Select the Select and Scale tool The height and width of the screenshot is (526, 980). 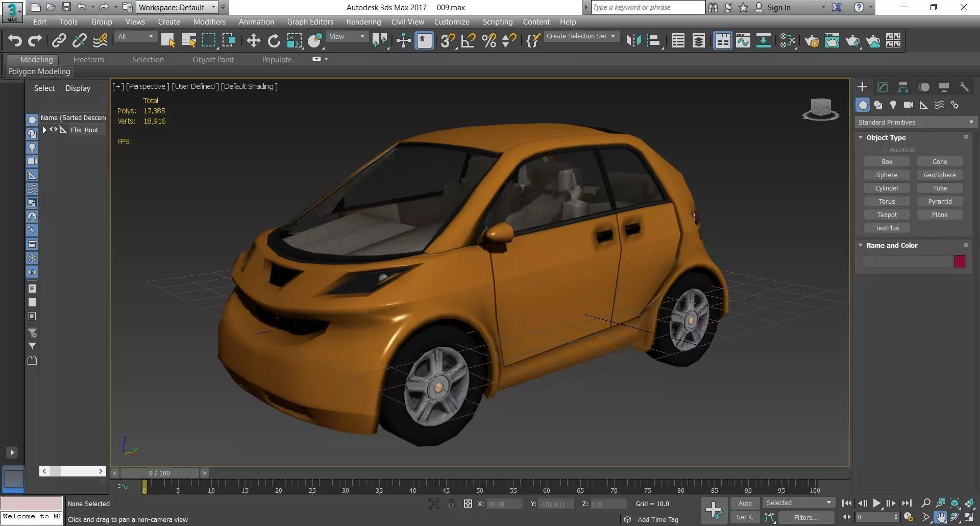pos(294,41)
